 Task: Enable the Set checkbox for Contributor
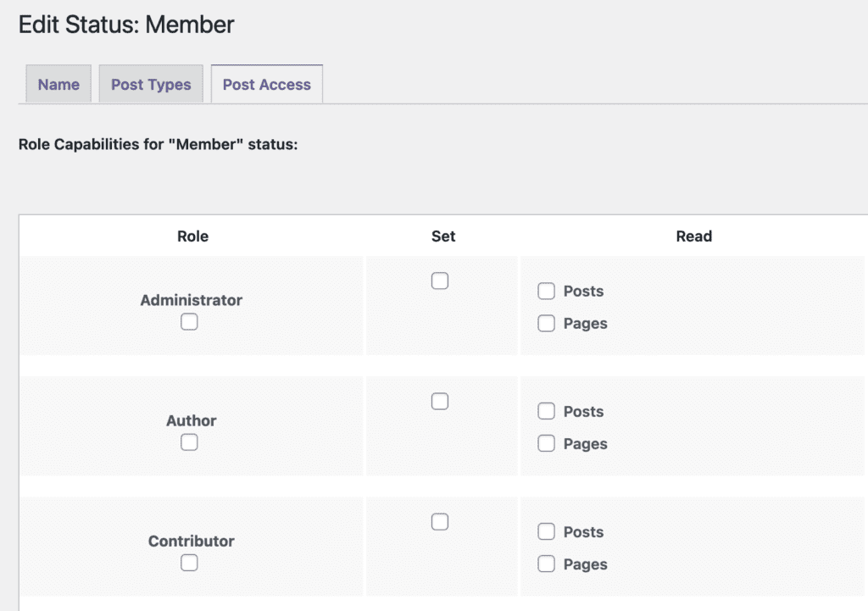click(439, 521)
